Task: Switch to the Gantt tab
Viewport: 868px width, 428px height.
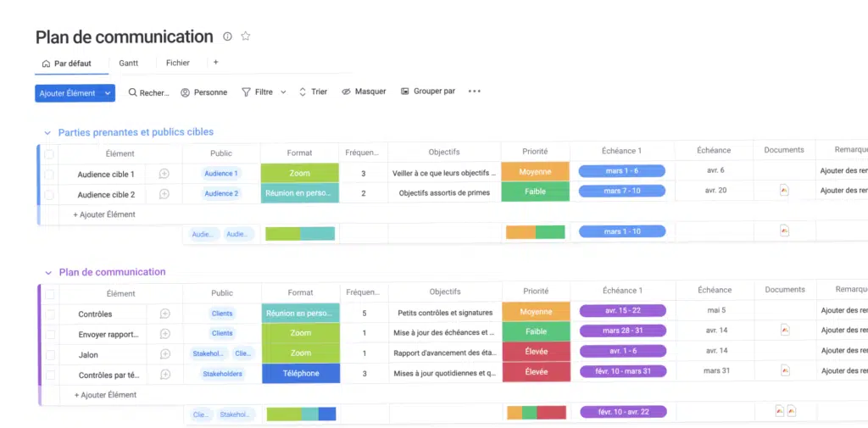Action: (128, 63)
